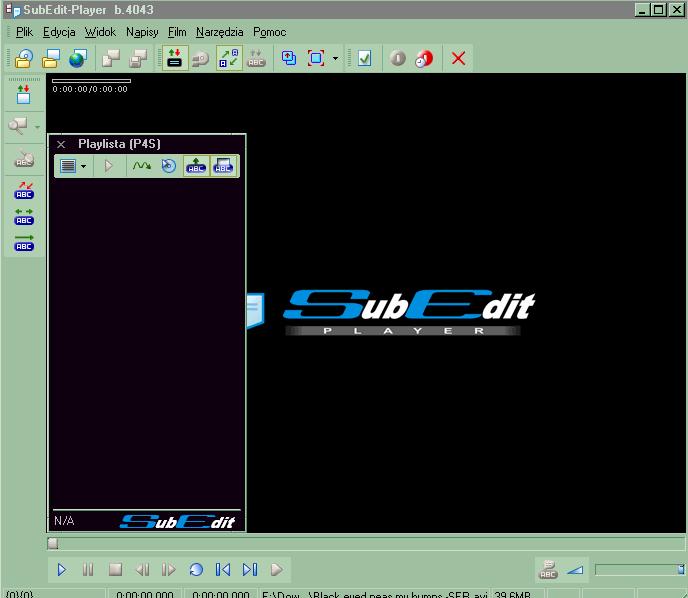The height and width of the screenshot is (598, 688).
Task: Click side panel red-green arrows window icon
Action: pos(23,95)
